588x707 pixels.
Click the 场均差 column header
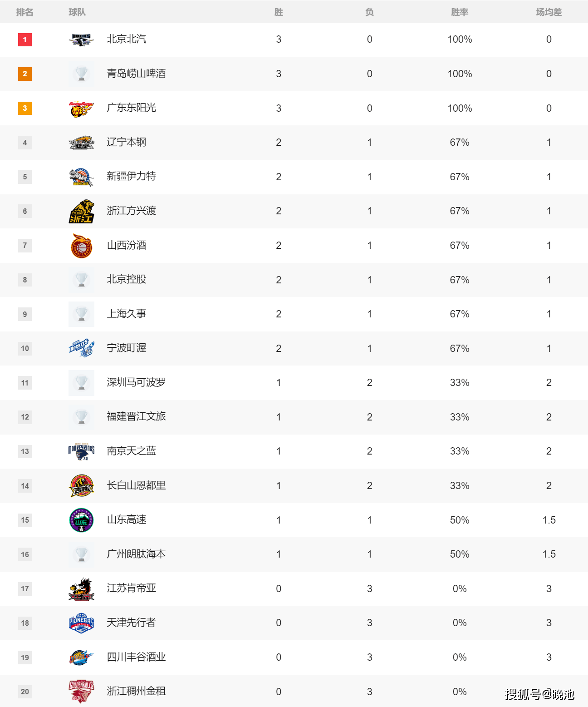[x=549, y=12]
